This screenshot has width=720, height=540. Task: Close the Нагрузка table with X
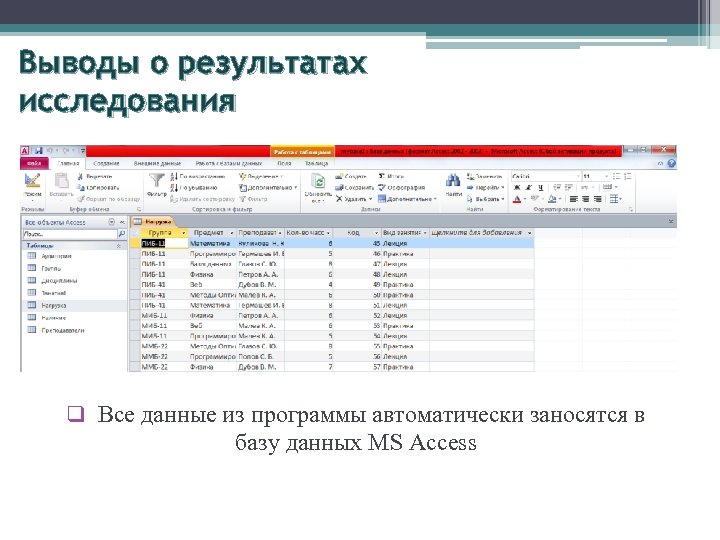(x=670, y=221)
